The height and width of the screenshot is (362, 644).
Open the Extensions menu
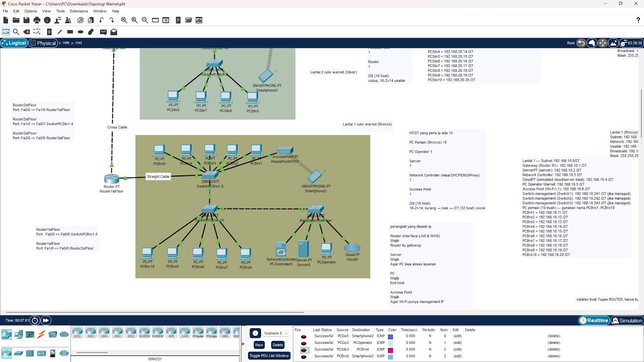[79, 11]
